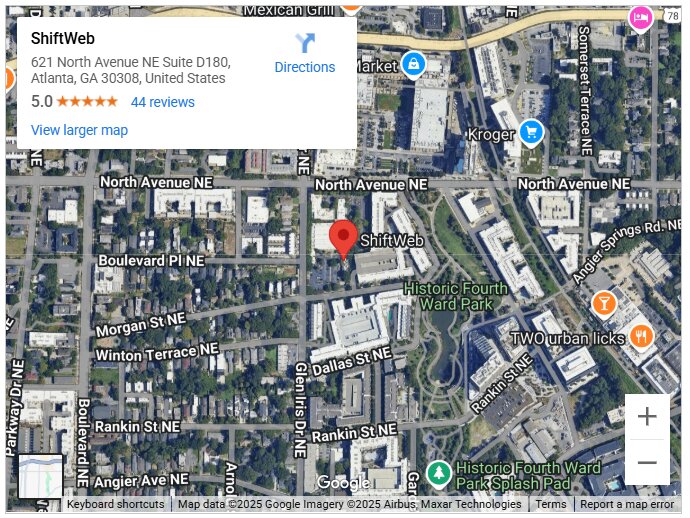Select TWO urban licks restaurant marker

point(641,337)
